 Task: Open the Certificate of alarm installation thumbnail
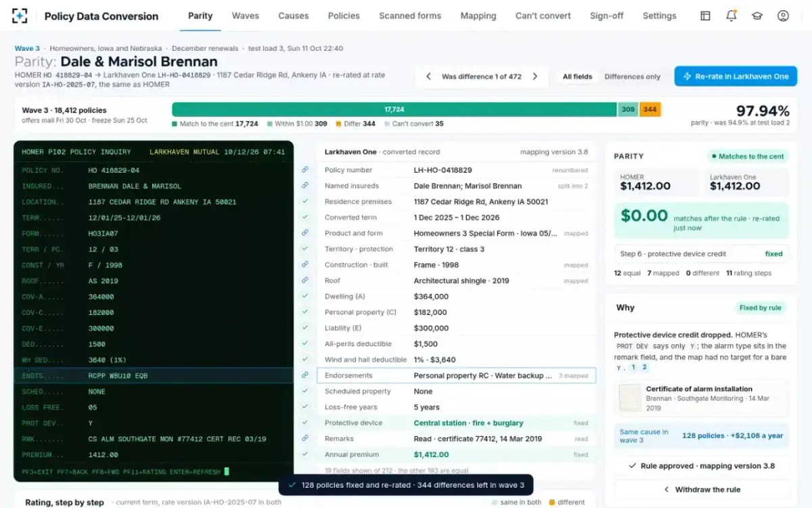(630, 398)
